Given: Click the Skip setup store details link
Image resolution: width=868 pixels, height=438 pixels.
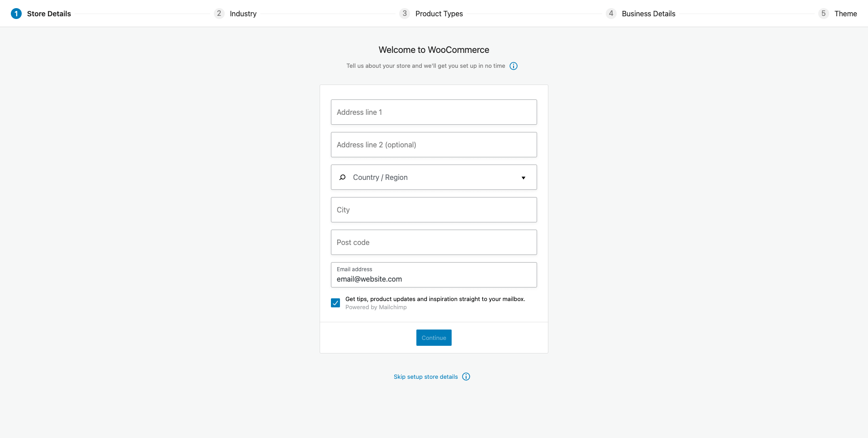Looking at the screenshot, I should coord(425,377).
